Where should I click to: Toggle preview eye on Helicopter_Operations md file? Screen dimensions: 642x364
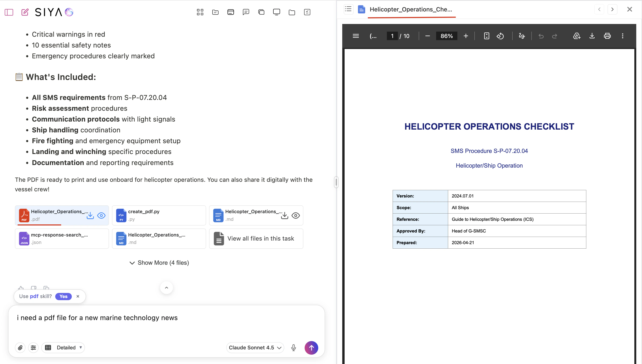[296, 216]
